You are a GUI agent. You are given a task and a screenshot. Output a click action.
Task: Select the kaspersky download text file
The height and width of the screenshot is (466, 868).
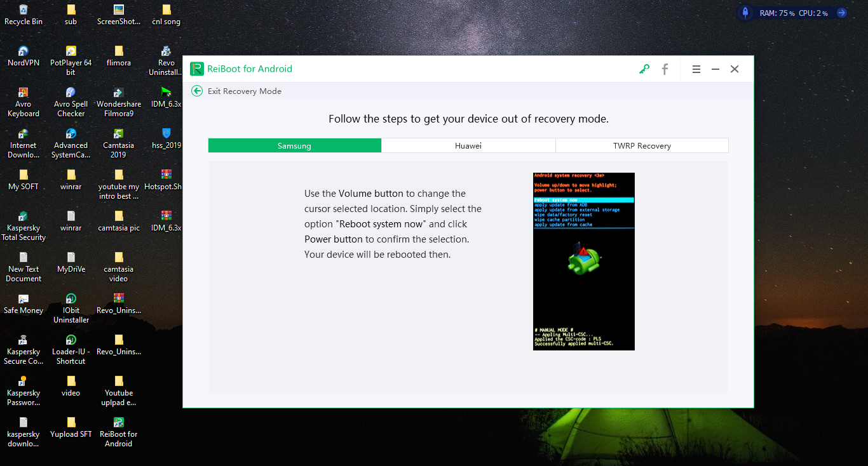click(x=24, y=432)
